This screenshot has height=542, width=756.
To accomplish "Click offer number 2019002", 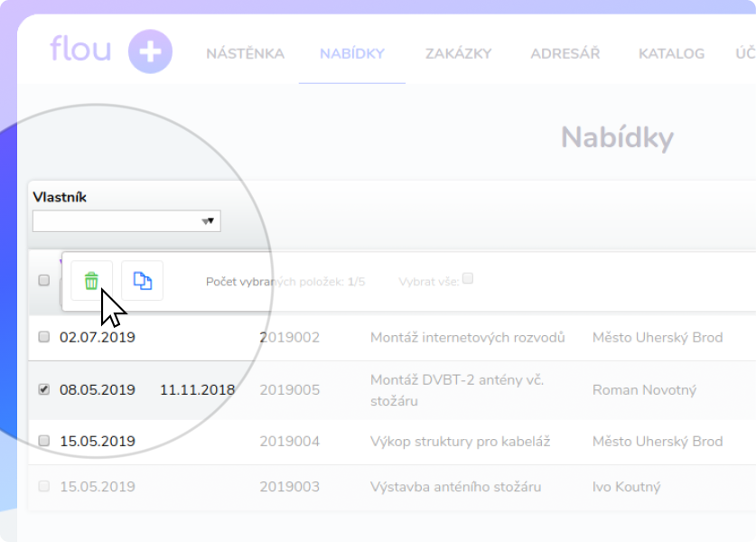I will 289,338.
